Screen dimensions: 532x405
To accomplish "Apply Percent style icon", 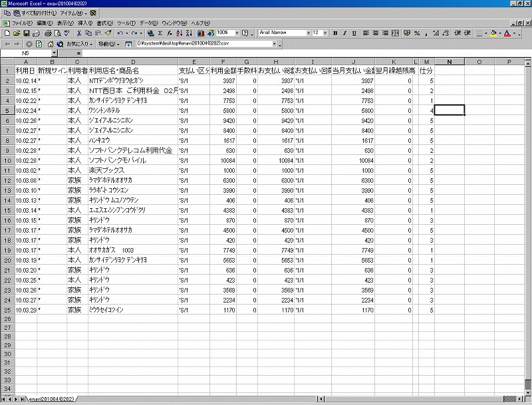I will click(x=417, y=33).
